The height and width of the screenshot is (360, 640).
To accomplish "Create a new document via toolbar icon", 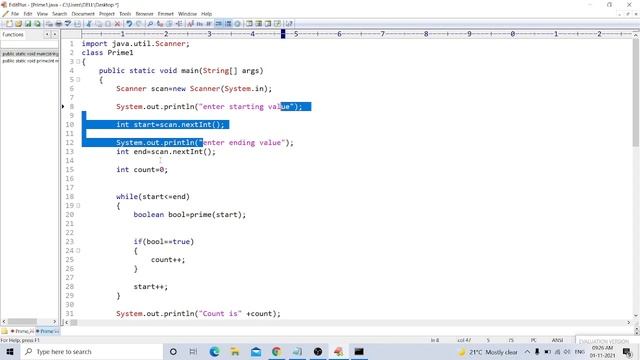I will point(9,24).
